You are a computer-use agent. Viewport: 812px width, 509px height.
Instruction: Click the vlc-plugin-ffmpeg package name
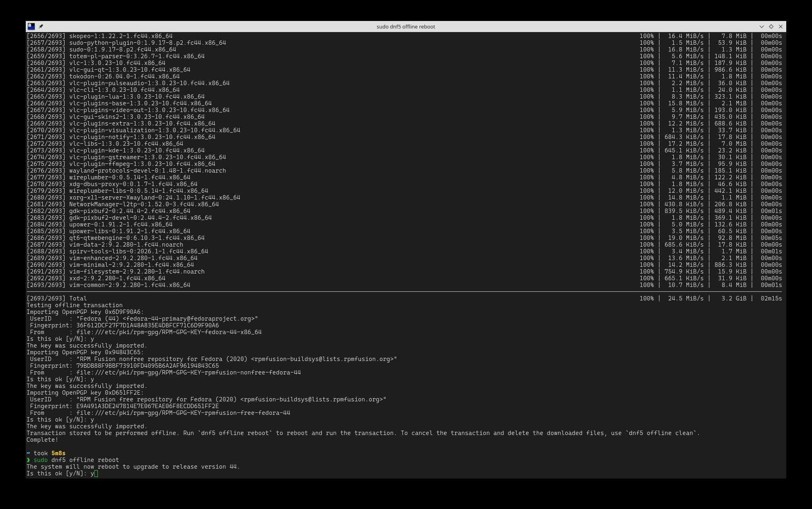click(142, 164)
